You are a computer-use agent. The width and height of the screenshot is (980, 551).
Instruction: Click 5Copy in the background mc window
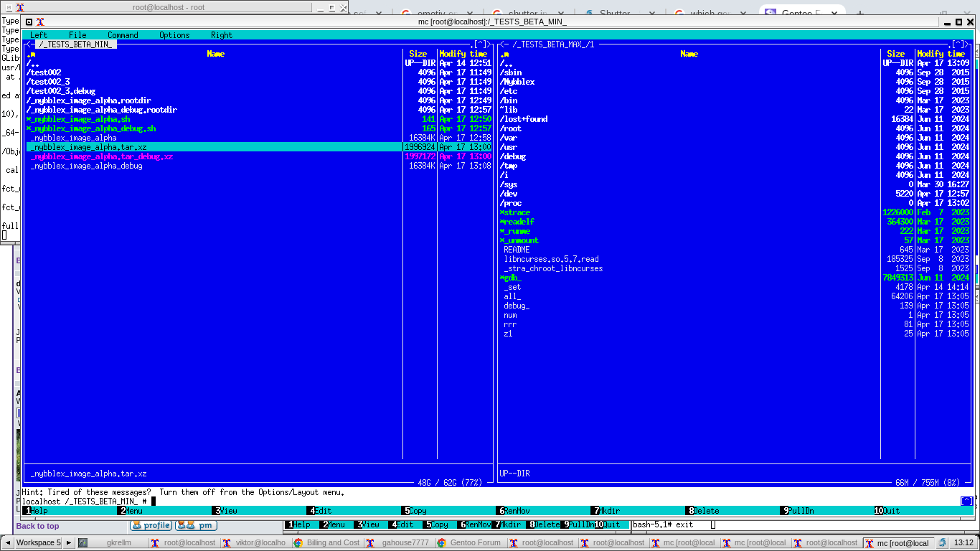[x=437, y=524]
